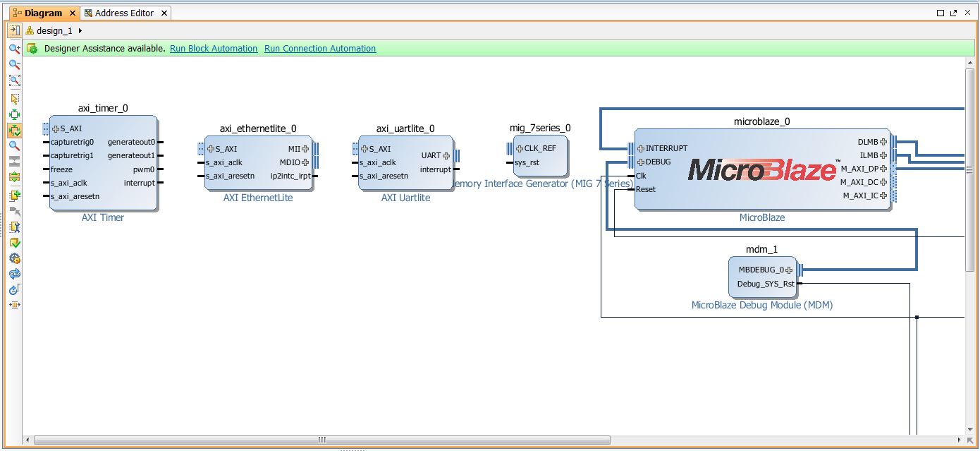
Task: Switch to the Address Editor tab
Action: point(124,13)
